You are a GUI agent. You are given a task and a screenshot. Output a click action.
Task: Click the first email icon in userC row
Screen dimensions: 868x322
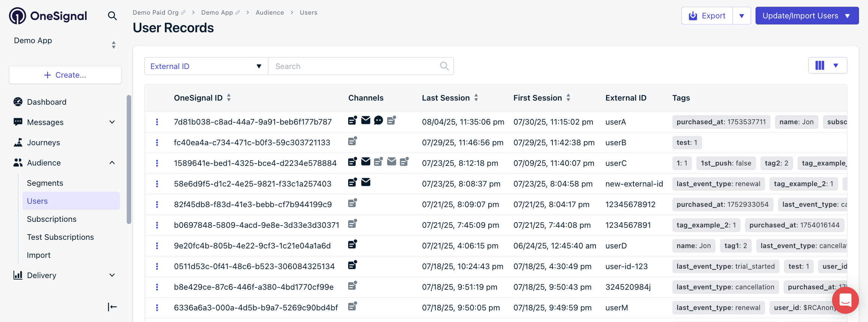tap(366, 161)
